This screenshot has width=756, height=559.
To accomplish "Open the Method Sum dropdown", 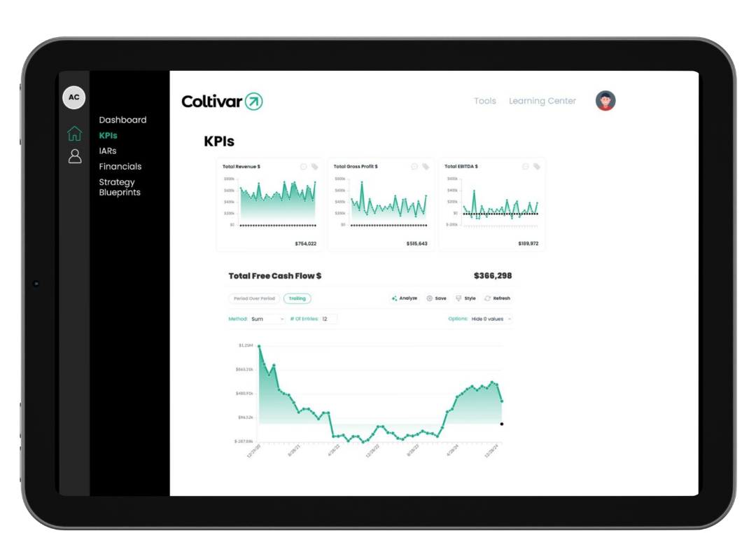I will 267,319.
